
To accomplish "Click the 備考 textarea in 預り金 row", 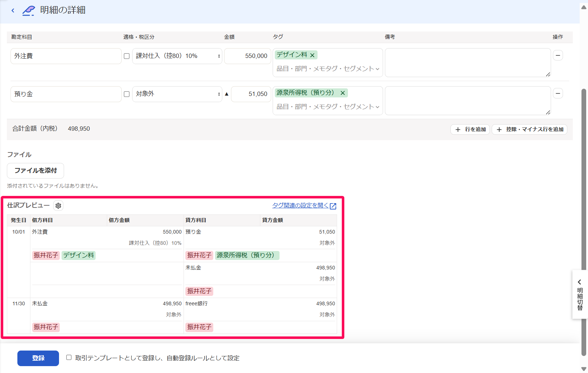I will (468, 101).
